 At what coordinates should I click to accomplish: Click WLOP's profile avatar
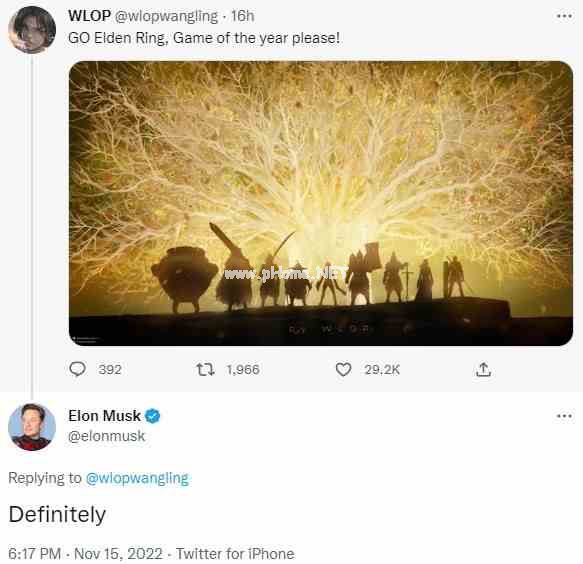click(32, 30)
